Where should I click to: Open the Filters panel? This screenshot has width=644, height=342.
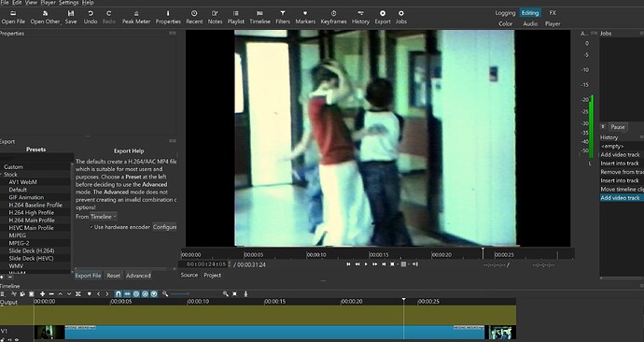click(x=283, y=17)
